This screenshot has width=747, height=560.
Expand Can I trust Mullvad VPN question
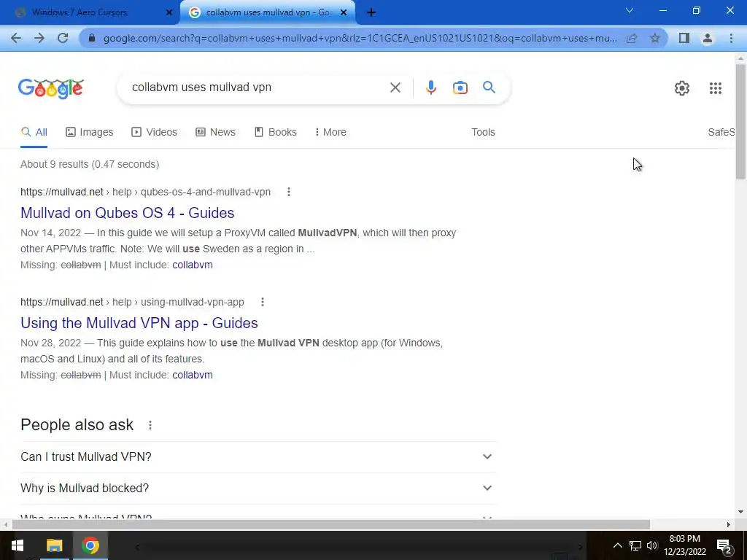(x=258, y=456)
